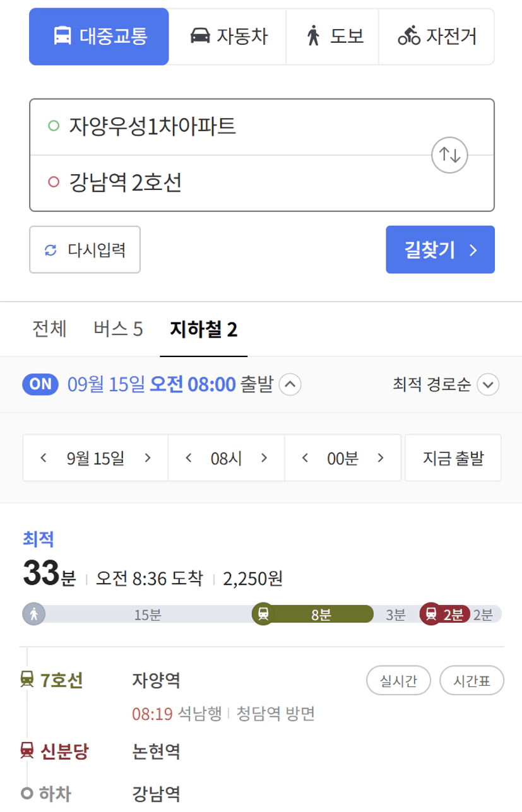The width and height of the screenshot is (522, 812).
Task: Click the next date arrow after 9월 15일
Action: (x=147, y=458)
